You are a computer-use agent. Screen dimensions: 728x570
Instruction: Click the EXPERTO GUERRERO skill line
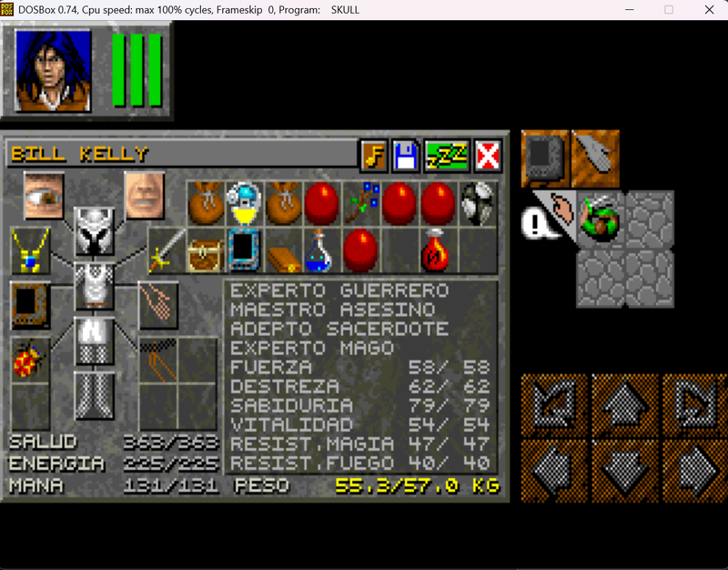click(339, 290)
